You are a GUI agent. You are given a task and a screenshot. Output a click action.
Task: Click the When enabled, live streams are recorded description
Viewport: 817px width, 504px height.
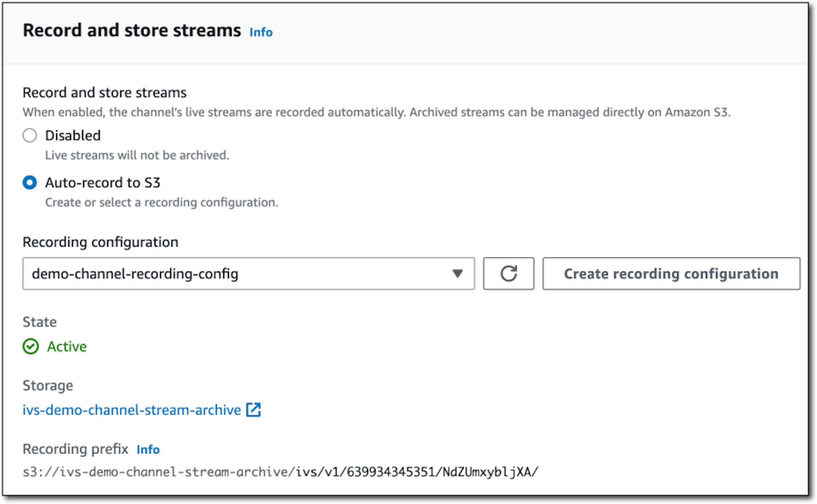click(377, 112)
